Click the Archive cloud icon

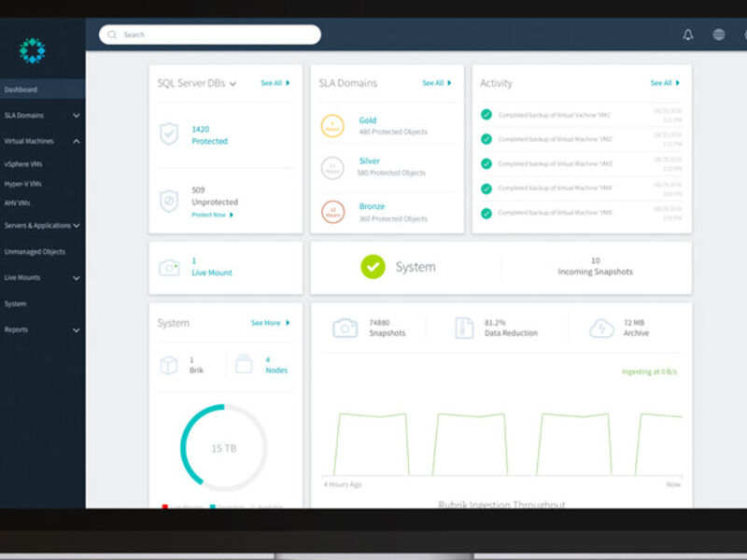tap(601, 329)
